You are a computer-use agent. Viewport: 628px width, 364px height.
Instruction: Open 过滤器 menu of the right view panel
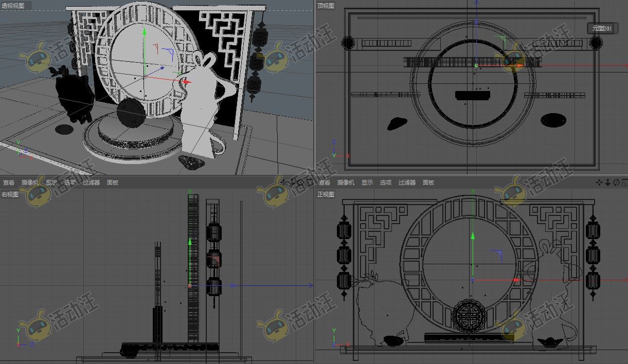pos(91,183)
